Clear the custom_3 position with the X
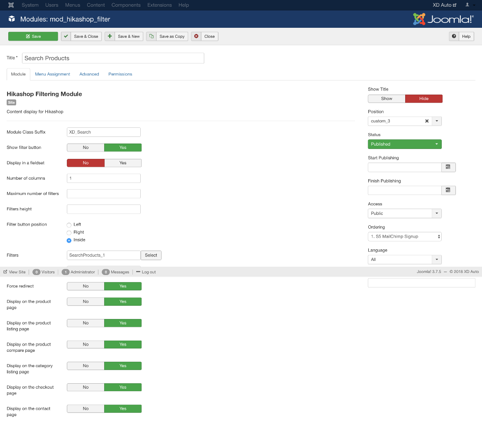Image resolution: width=482 pixels, height=448 pixels. [427, 121]
